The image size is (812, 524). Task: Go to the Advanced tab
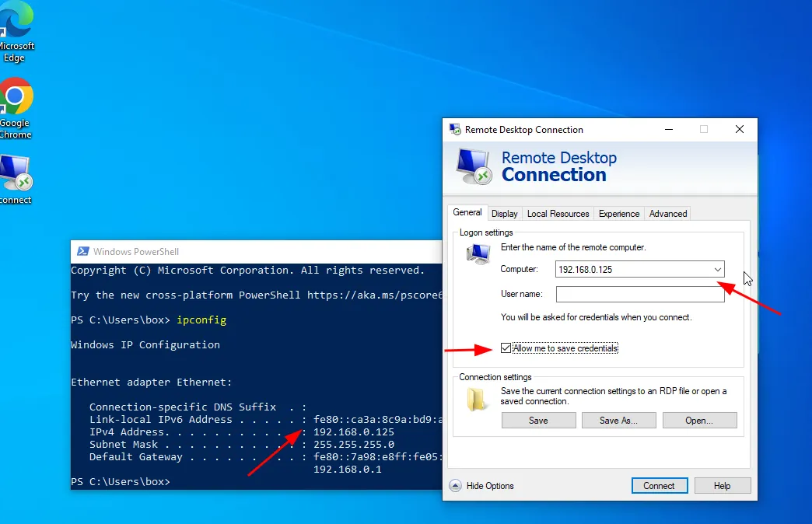coord(668,214)
